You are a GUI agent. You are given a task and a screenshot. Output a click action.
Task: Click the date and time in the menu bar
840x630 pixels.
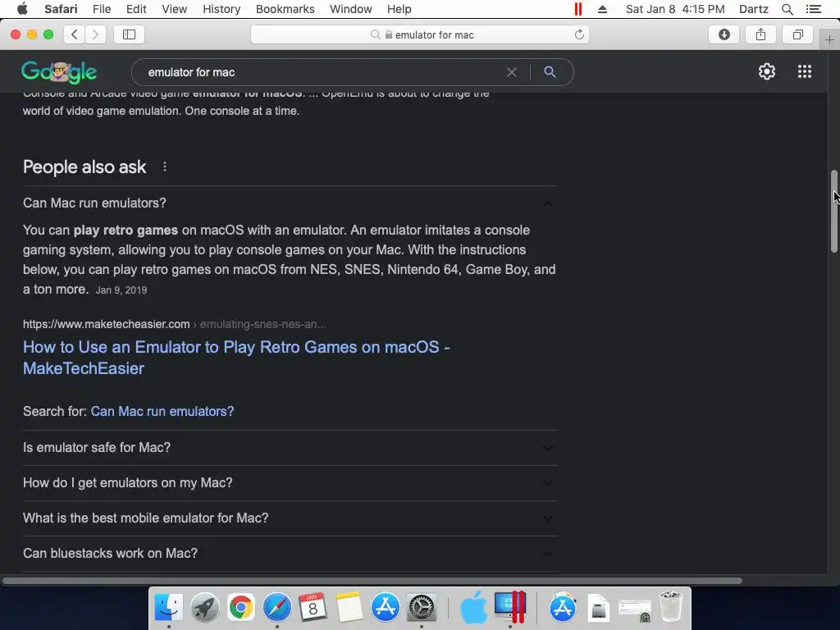[675, 9]
